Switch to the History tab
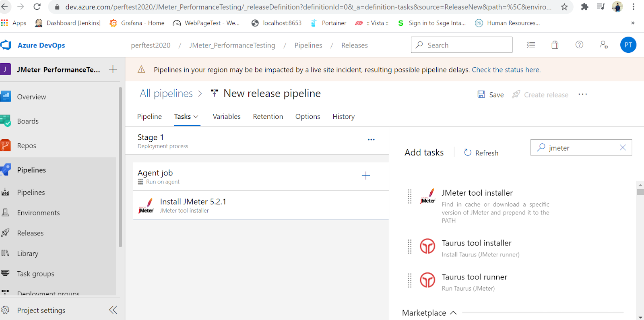644x320 pixels. (344, 116)
